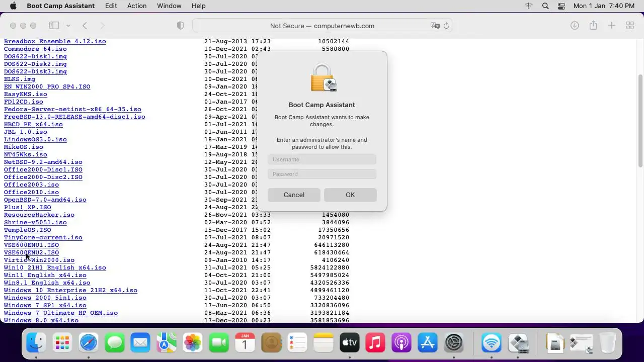Open the Edit menu
The image size is (644, 362).
pyautogui.click(x=111, y=6)
